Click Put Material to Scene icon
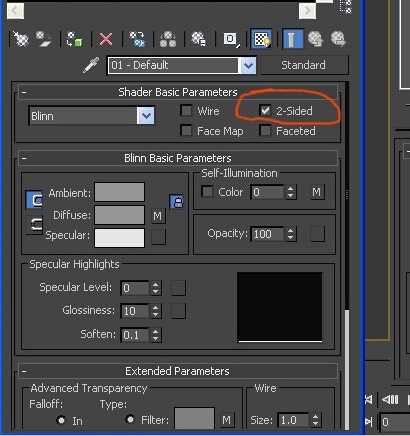 [x=44, y=39]
